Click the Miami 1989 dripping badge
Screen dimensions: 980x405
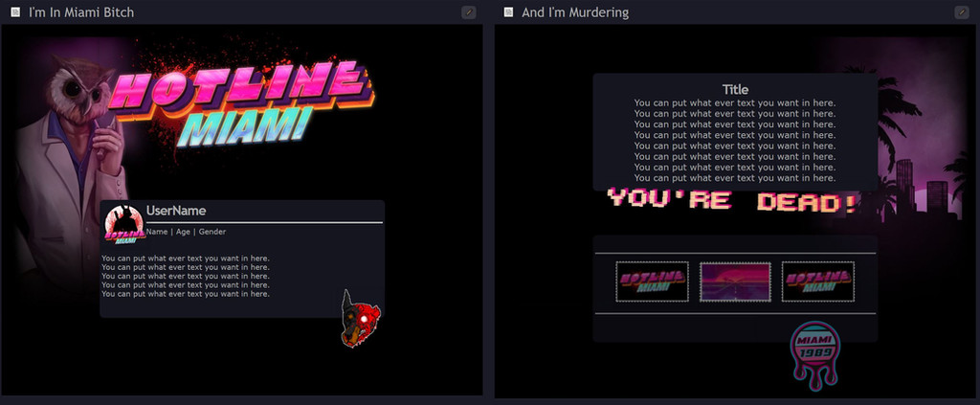tap(815, 355)
